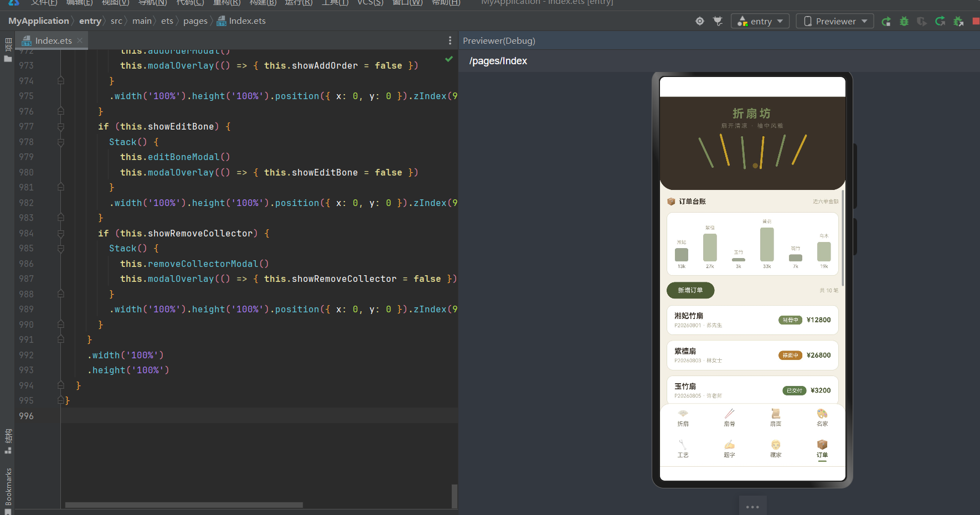Click MyApplication in the breadcrumb bar
The height and width of the screenshot is (515, 980).
[x=38, y=21]
